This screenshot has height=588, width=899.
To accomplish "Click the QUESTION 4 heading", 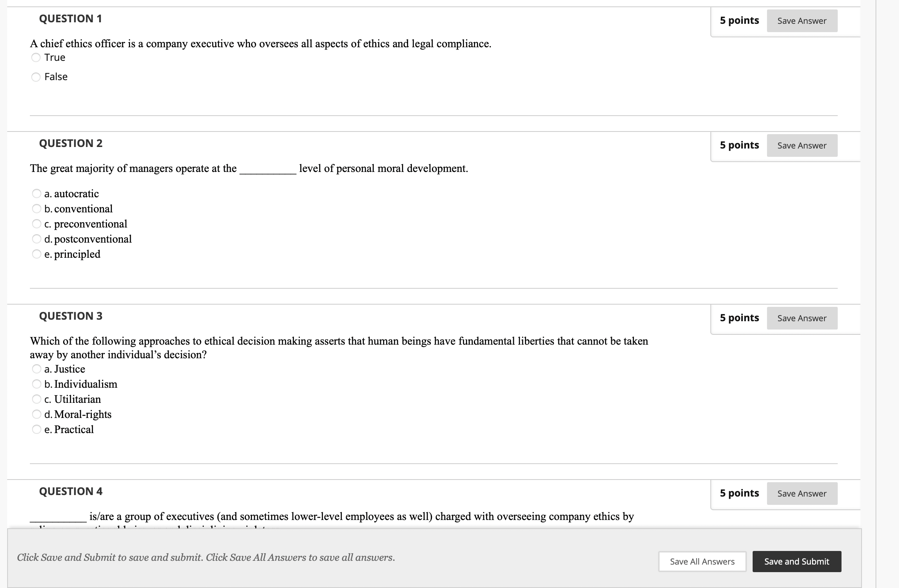I will (x=70, y=492).
